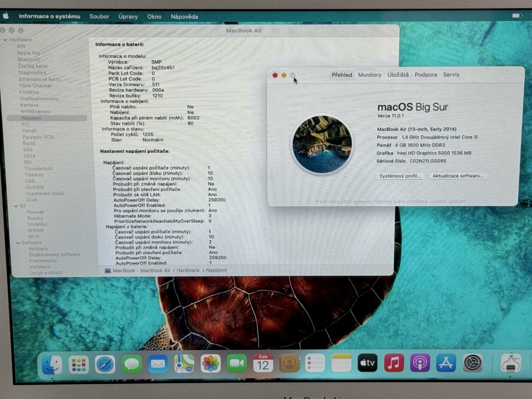
Task: Select Wi-Fi under Síť
Action: click(34, 236)
